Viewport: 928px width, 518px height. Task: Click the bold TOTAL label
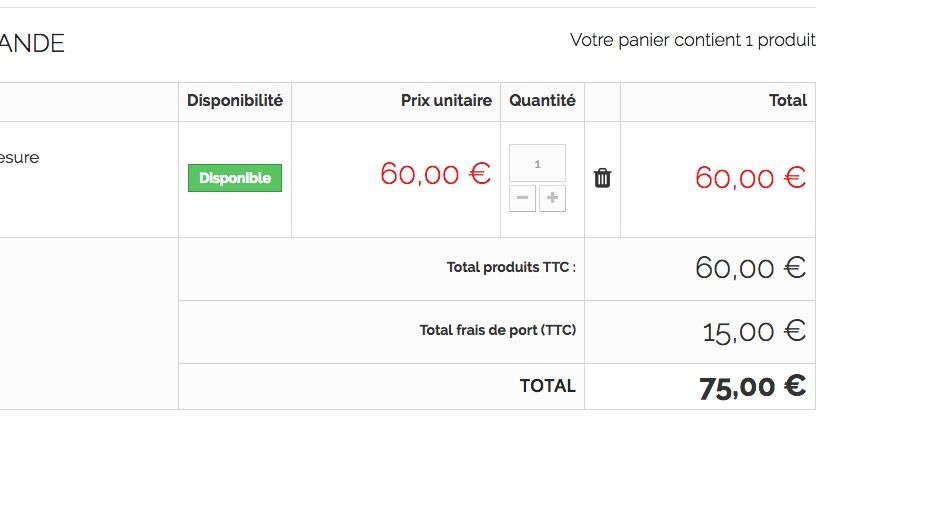pyautogui.click(x=547, y=386)
